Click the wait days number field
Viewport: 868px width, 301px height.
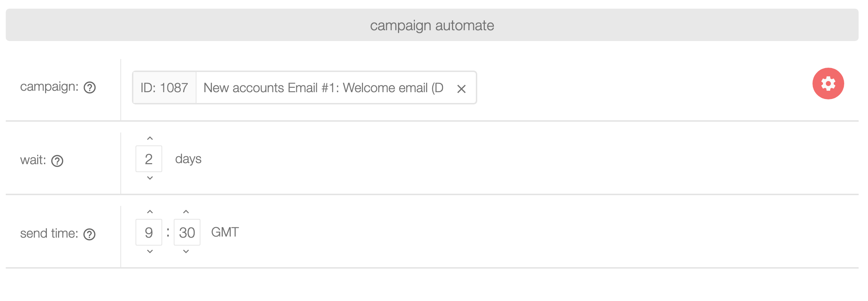[149, 159]
